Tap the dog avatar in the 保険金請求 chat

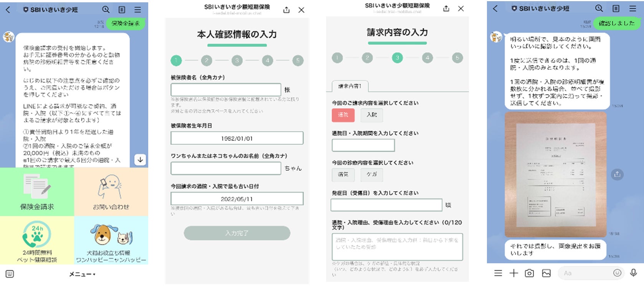pyautogui.click(x=8, y=37)
